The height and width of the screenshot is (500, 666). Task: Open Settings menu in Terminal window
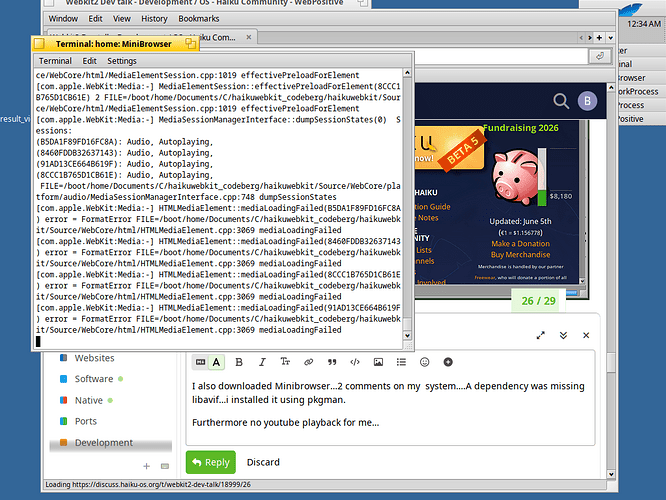point(121,61)
